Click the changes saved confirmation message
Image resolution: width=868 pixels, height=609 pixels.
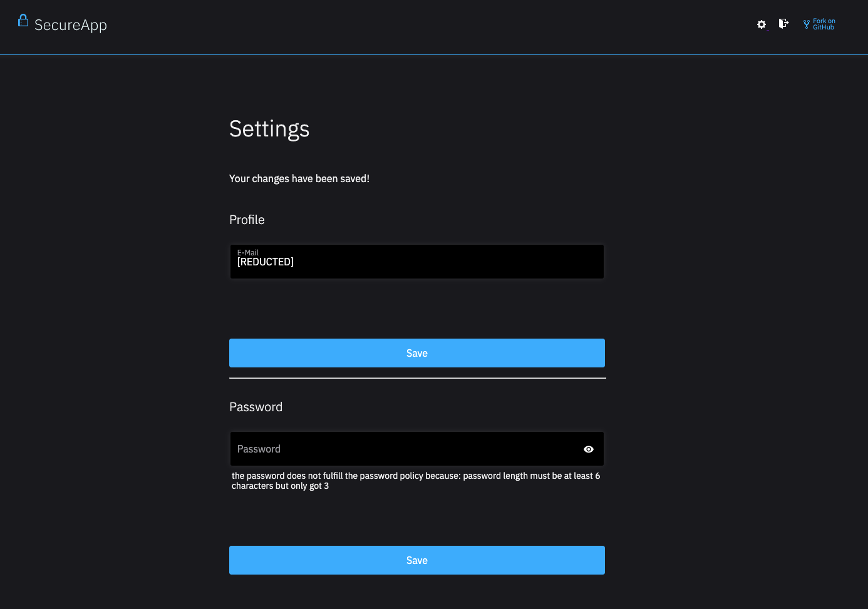(x=299, y=178)
